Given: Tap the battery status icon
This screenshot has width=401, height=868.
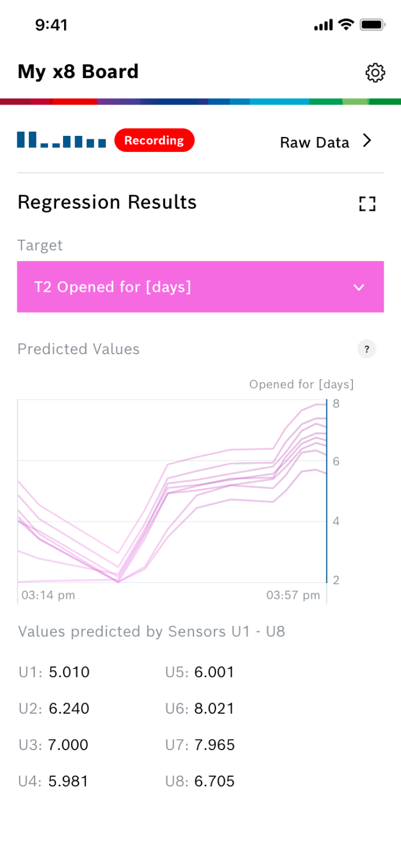Looking at the screenshot, I should pyautogui.click(x=373, y=24).
